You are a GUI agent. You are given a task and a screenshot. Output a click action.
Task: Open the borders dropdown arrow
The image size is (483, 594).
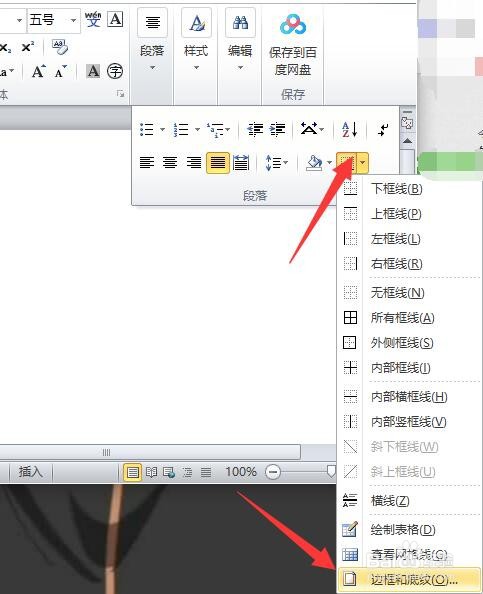(363, 163)
